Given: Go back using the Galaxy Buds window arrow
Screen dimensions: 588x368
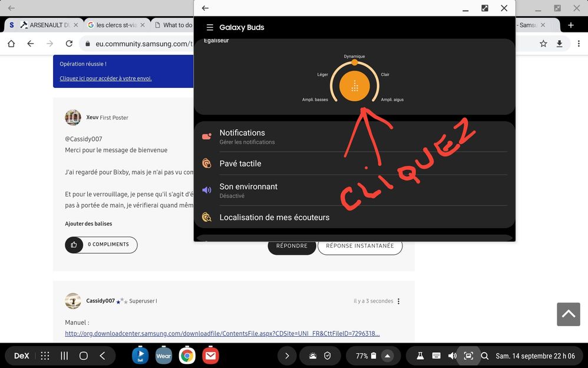Looking at the screenshot, I should (x=205, y=8).
